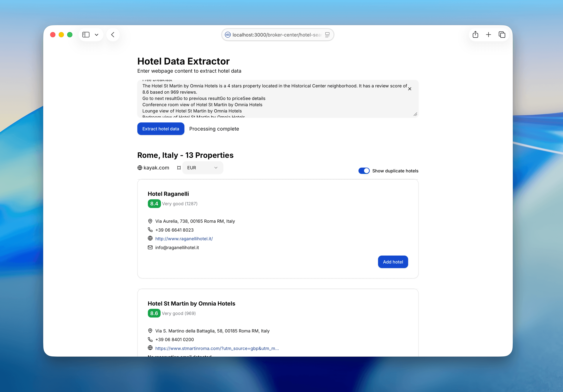The width and height of the screenshot is (563, 392).
Task: Click the 8.6 rating badge
Action: [x=154, y=313]
